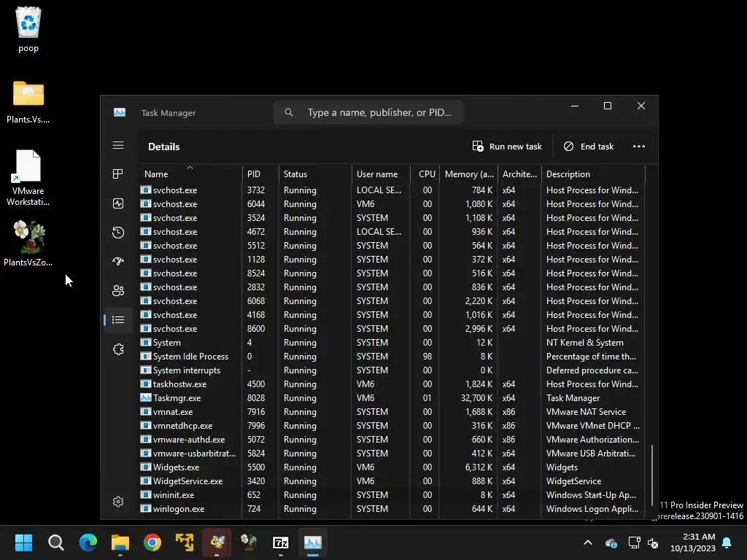Select the vmware-authd.exe process row

(x=392, y=439)
